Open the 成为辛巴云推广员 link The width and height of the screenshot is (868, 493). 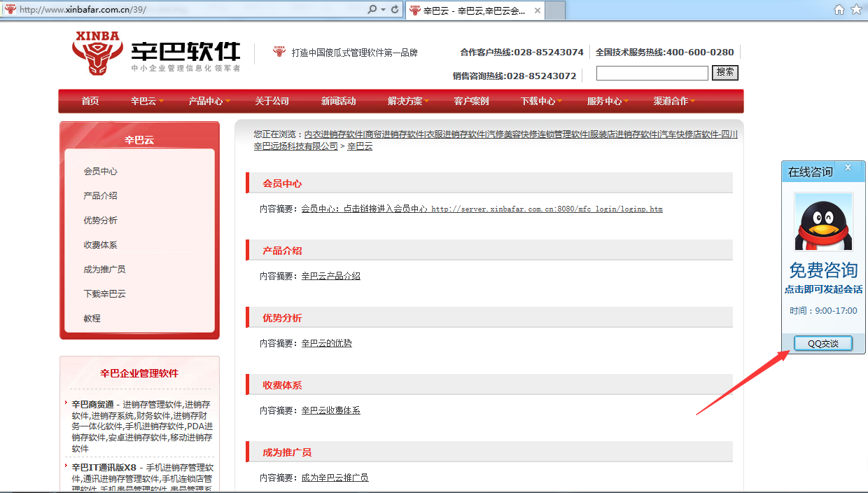point(335,478)
